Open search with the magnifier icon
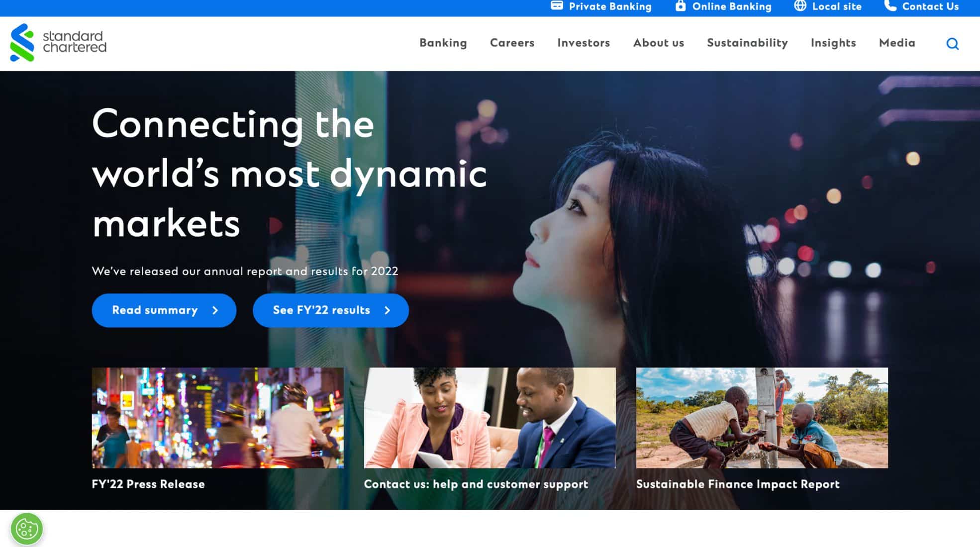The image size is (980, 547). click(x=953, y=44)
